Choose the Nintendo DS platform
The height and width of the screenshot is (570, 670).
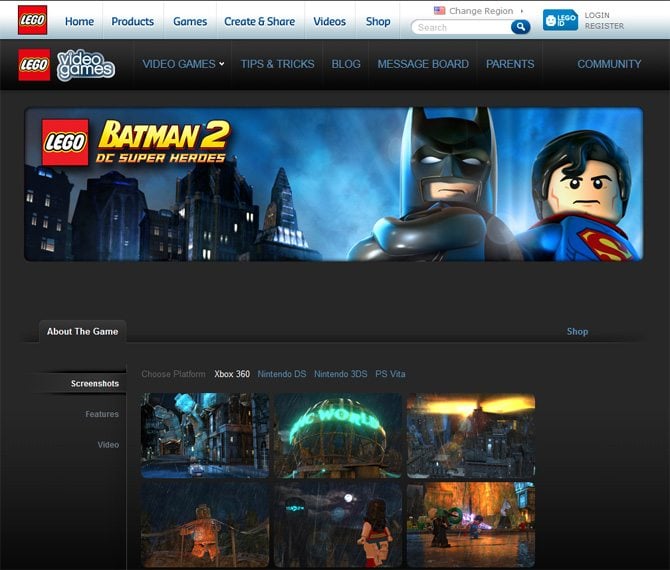coord(281,374)
